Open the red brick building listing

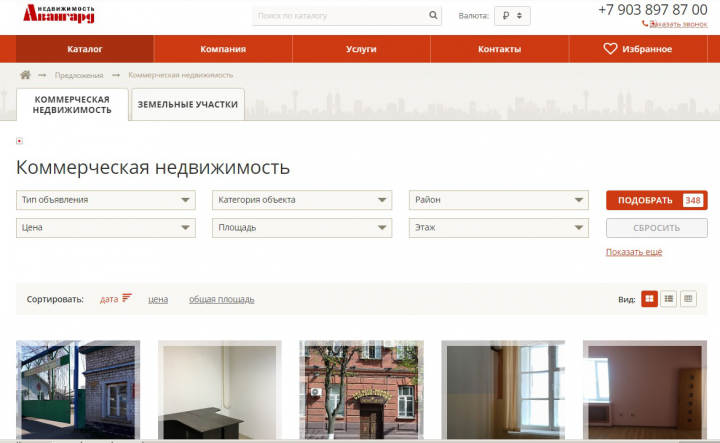click(361, 389)
